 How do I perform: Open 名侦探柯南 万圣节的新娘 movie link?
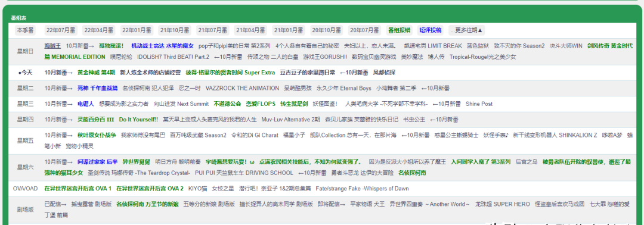[147, 204]
